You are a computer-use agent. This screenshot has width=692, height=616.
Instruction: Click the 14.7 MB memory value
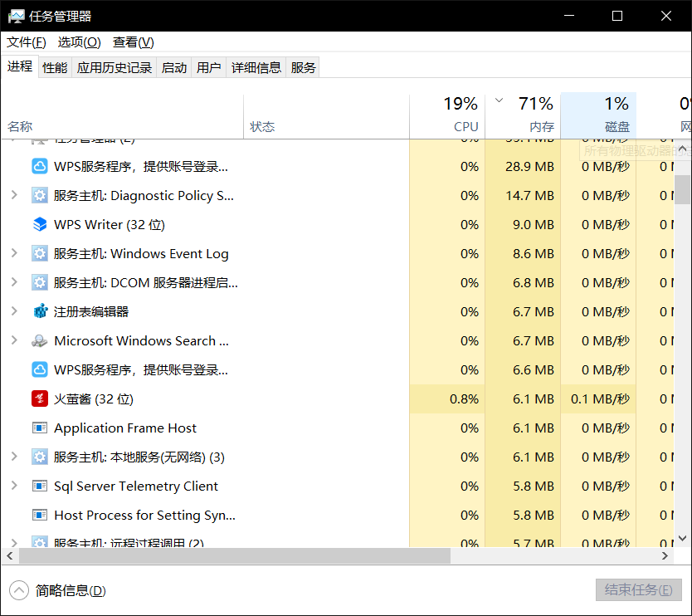[x=529, y=196]
